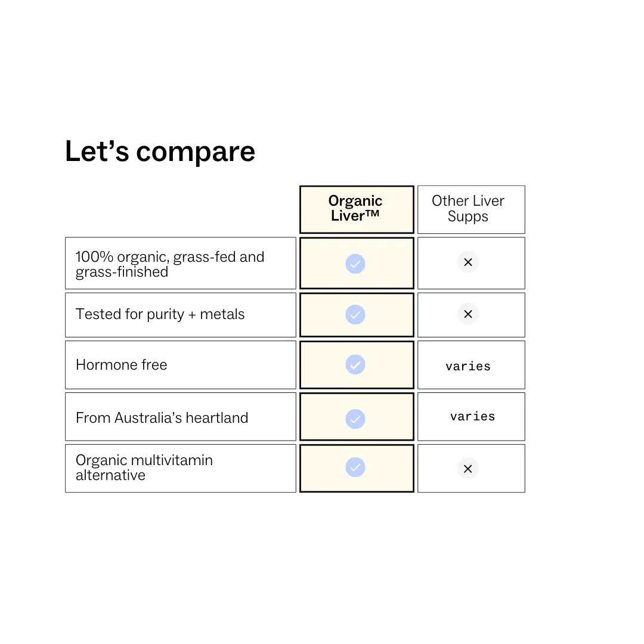Click the X icon for purity + metals row
644x644 pixels.
[468, 314]
